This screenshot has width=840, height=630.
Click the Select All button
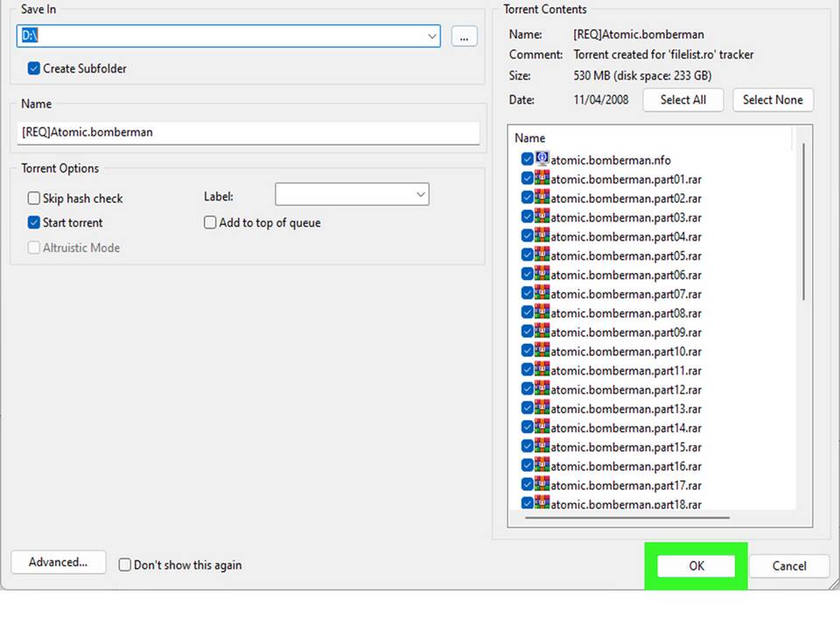point(683,100)
